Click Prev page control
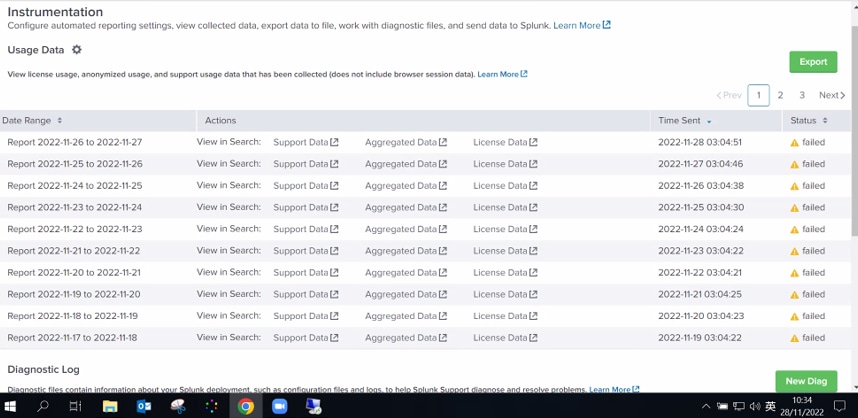This screenshot has width=858, height=418. click(x=729, y=95)
